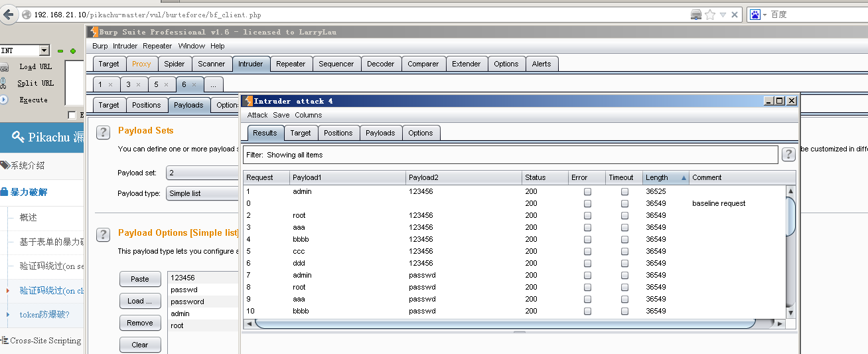Sort results by the Length column header
The image size is (868, 354).
pos(666,177)
